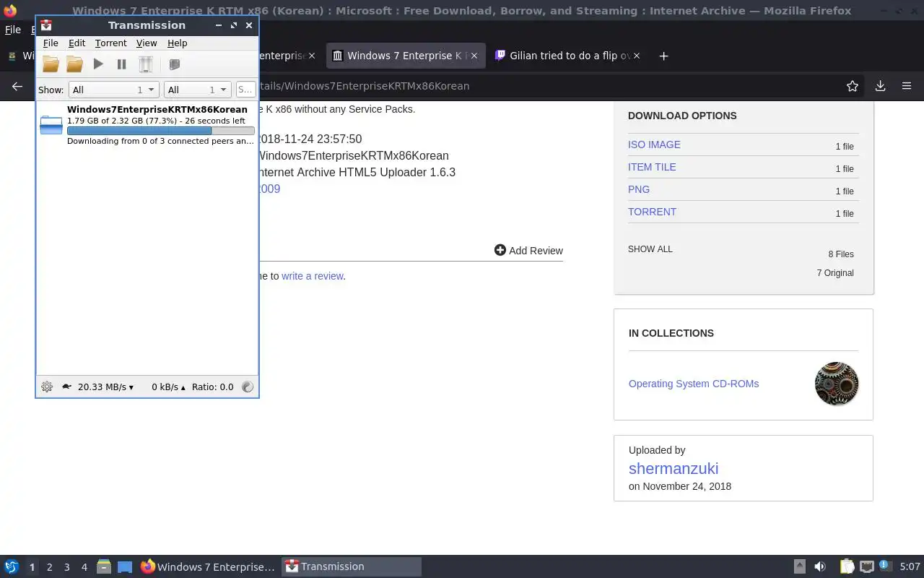Click the Add Review plus icon

click(500, 250)
